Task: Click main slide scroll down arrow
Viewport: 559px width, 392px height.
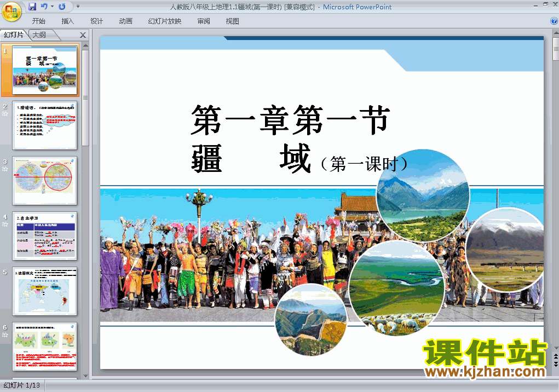Action: [x=556, y=348]
